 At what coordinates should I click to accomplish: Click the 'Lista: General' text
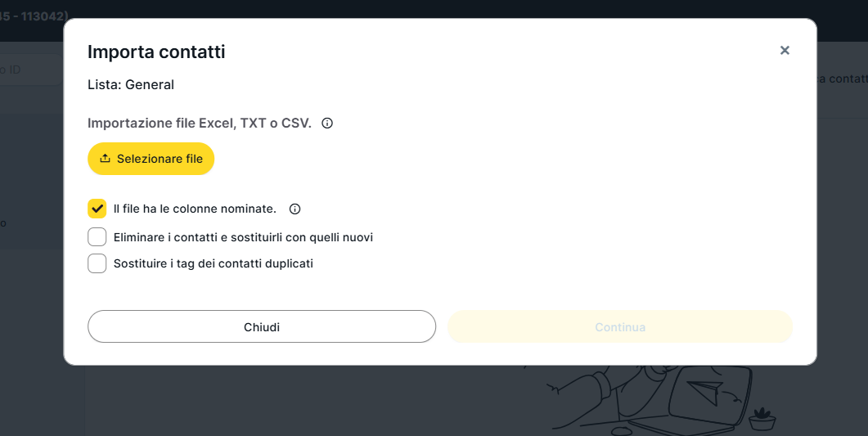coord(131,84)
